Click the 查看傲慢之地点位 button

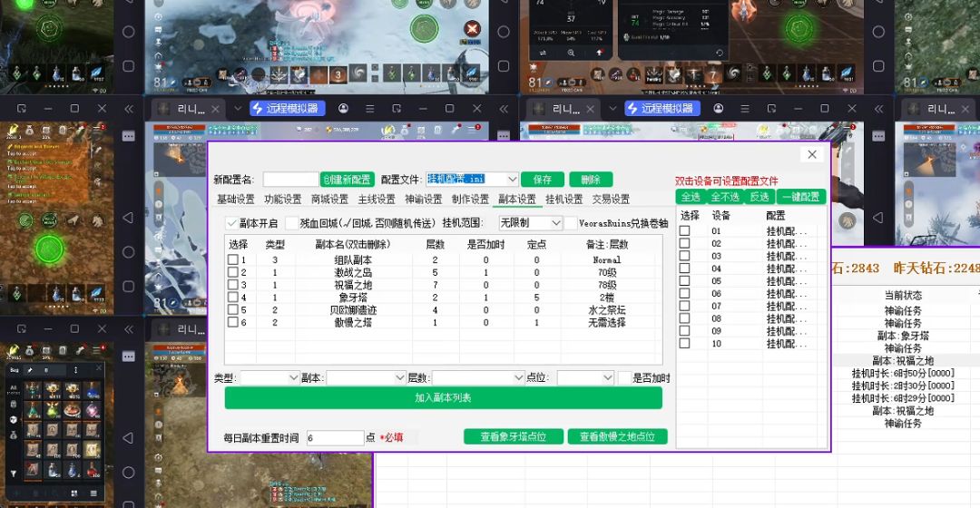[618, 436]
